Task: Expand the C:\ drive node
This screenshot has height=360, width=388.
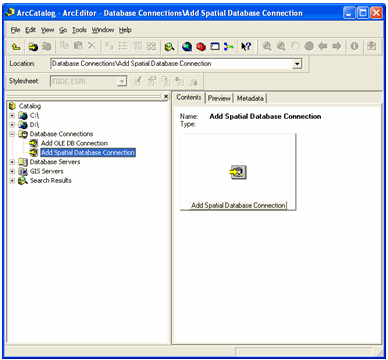Action: [x=12, y=116]
